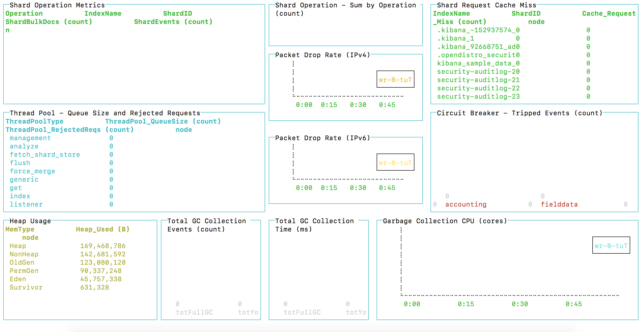Image resolution: width=644 pixels, height=332 pixels.
Task: Select the management thread pool row
Action: coord(30,138)
